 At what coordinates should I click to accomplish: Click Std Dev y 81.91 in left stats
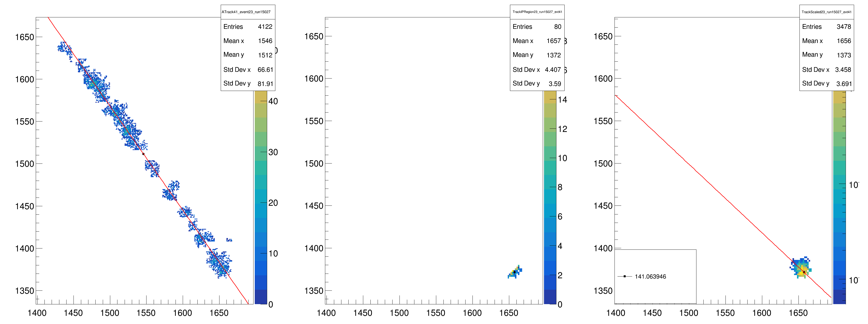248,84
